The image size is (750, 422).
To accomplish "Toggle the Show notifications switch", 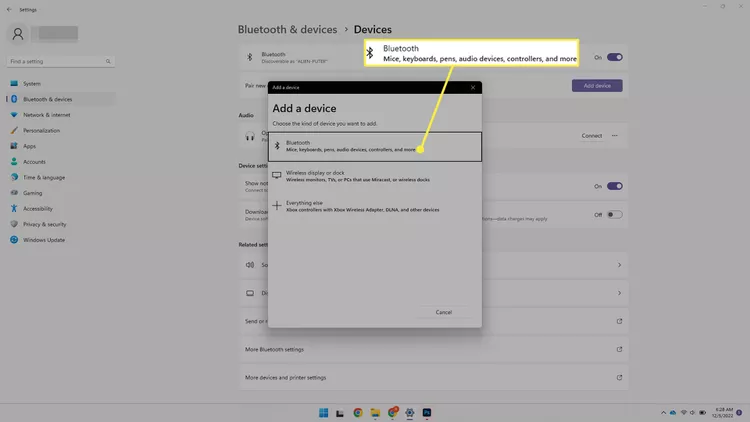I will [615, 186].
